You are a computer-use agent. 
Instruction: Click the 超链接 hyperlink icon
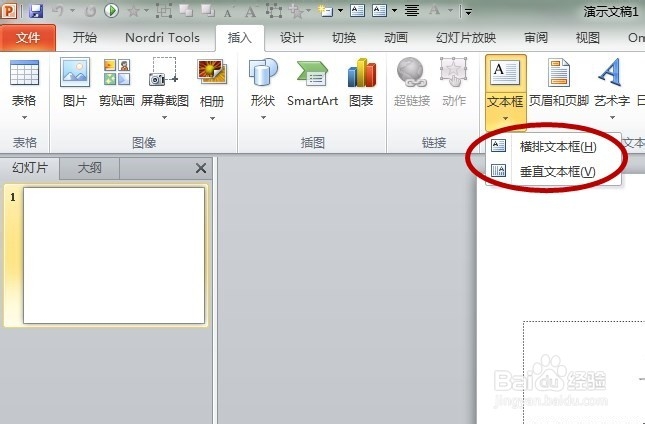pyautogui.click(x=411, y=73)
